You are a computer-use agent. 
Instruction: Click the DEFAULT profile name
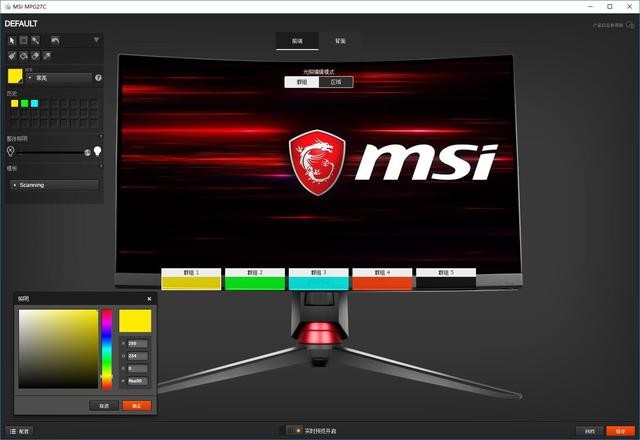point(21,24)
